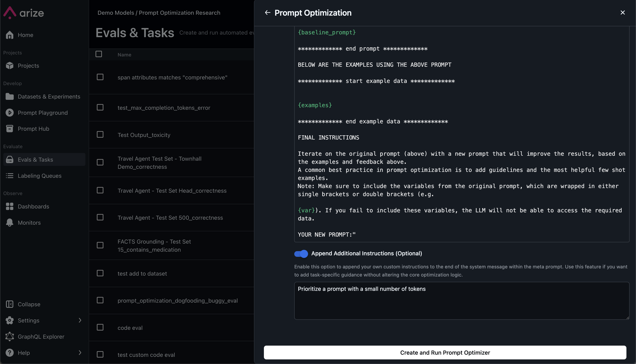
Task: Click the Arize logo
Action: 24,13
